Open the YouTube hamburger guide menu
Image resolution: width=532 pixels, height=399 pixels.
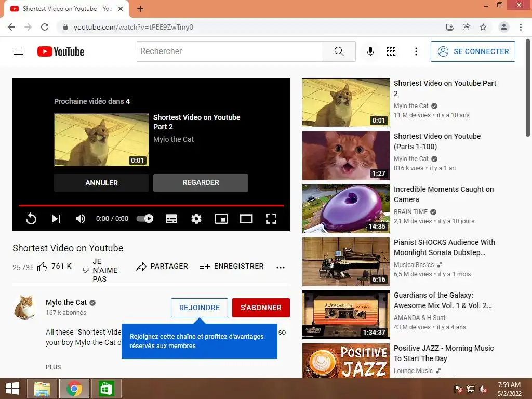pos(19,51)
